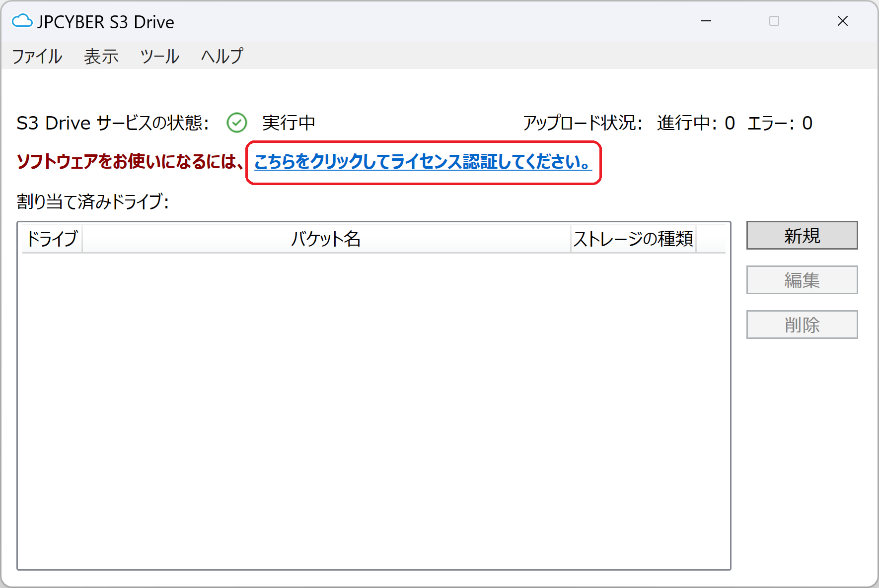Sort by the ストレージの種類 column header

[633, 239]
